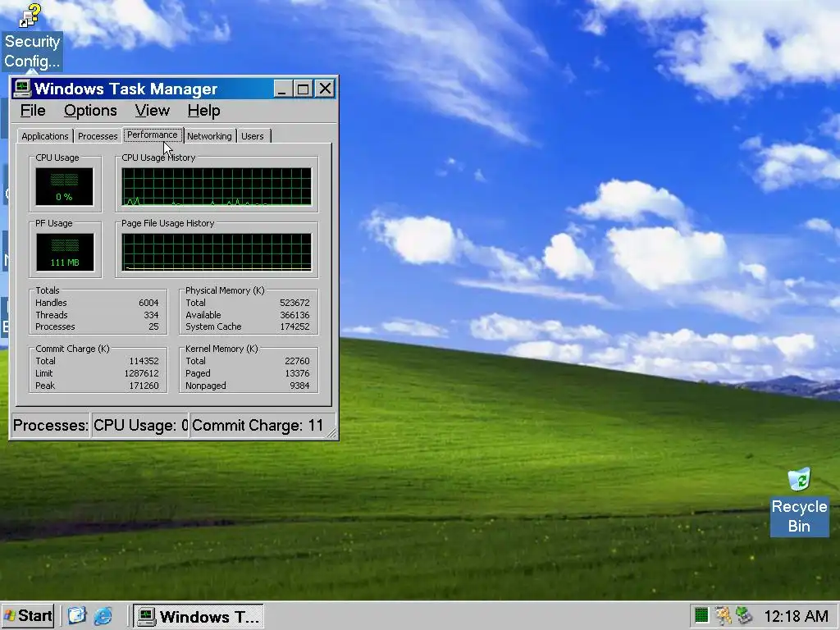Click the Kernel Memory Total 22760
The height and width of the screenshot is (630, 840).
click(x=297, y=361)
